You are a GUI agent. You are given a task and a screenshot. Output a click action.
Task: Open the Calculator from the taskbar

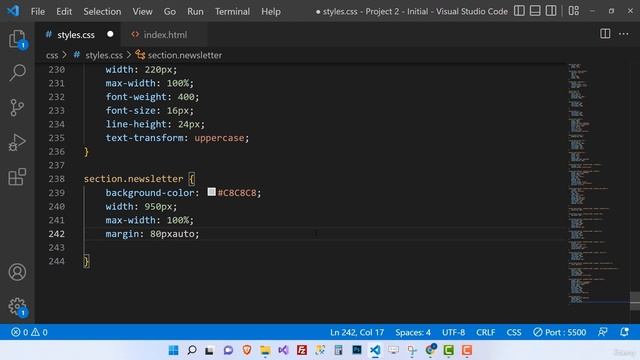click(338, 350)
